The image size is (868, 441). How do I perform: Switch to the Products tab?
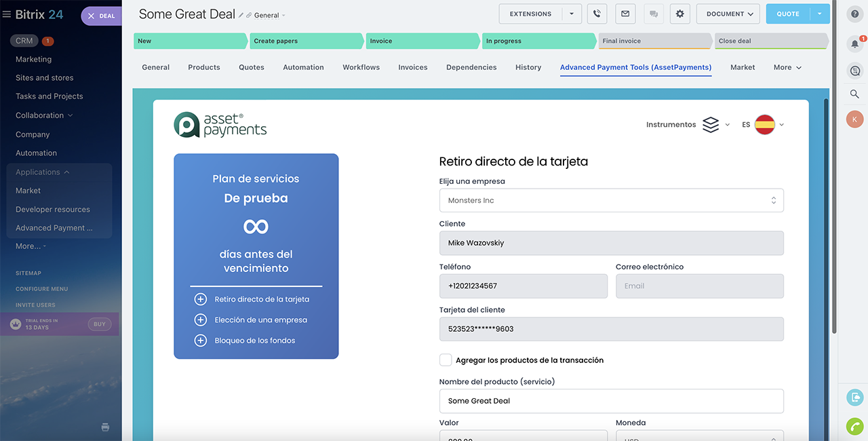click(204, 67)
